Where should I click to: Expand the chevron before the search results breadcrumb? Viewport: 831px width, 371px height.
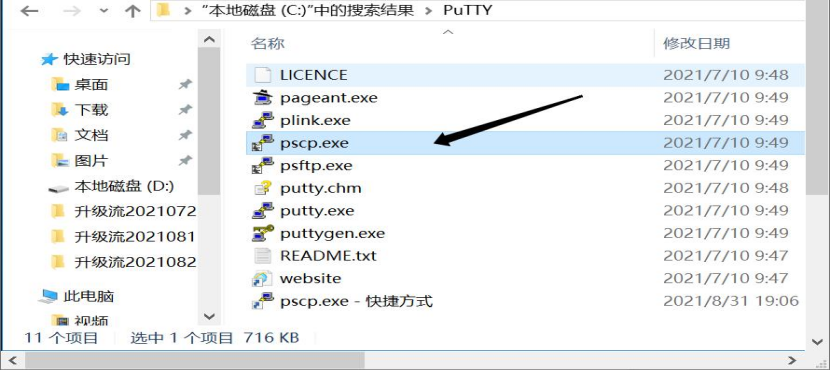click(x=187, y=11)
